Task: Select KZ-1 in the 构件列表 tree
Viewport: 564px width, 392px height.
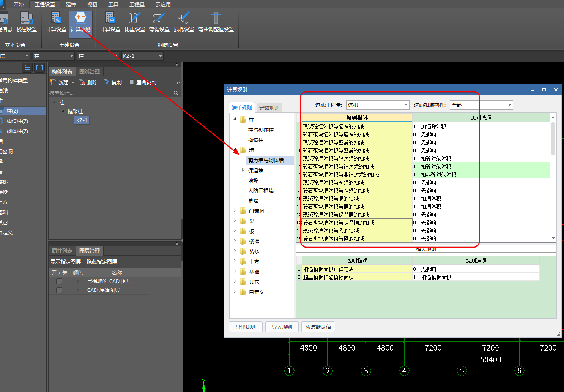Action: click(82, 120)
